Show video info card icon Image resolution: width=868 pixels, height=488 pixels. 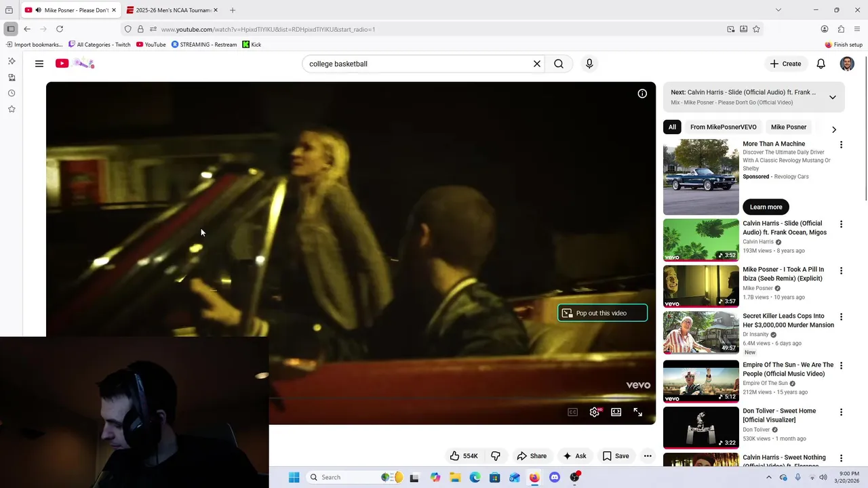tap(642, 94)
